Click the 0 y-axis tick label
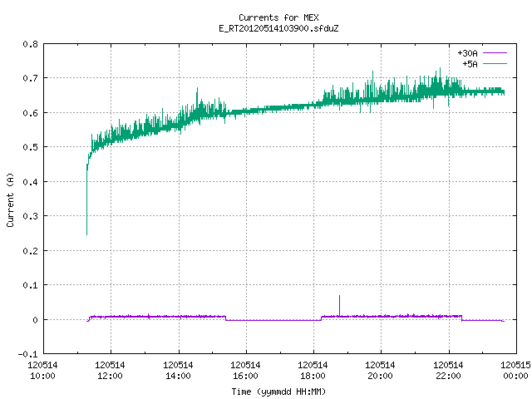The image size is (532, 399). [x=35, y=320]
